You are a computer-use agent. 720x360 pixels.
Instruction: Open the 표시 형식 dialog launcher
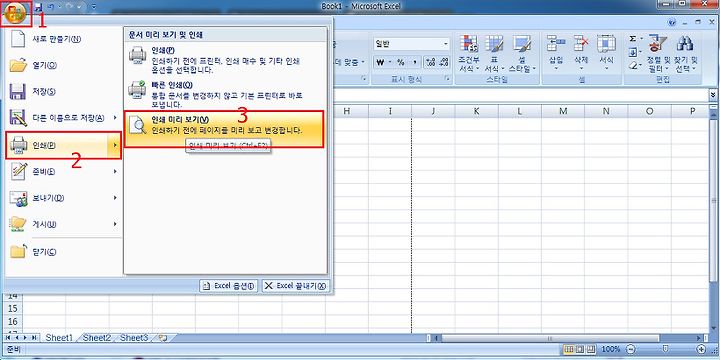(447, 79)
